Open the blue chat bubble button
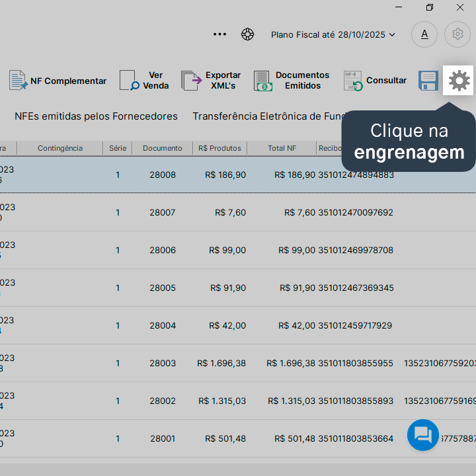The width and height of the screenshot is (476, 476). tap(423, 435)
